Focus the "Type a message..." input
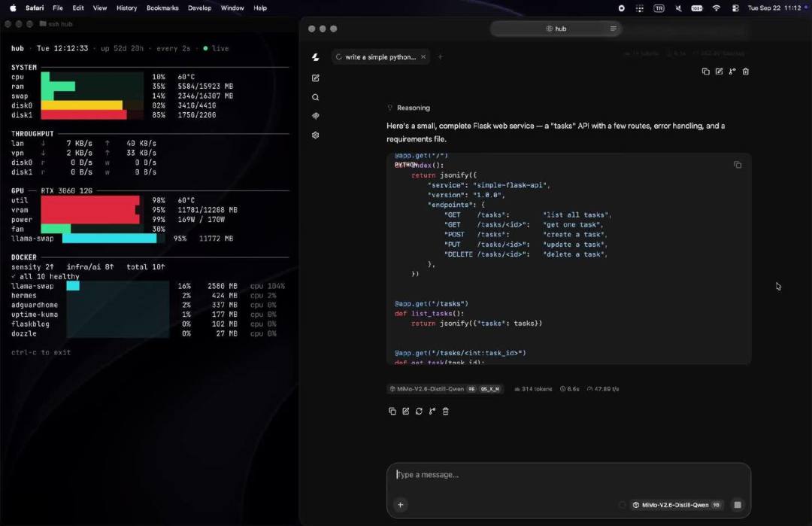This screenshot has height=526, width=812. pos(568,475)
